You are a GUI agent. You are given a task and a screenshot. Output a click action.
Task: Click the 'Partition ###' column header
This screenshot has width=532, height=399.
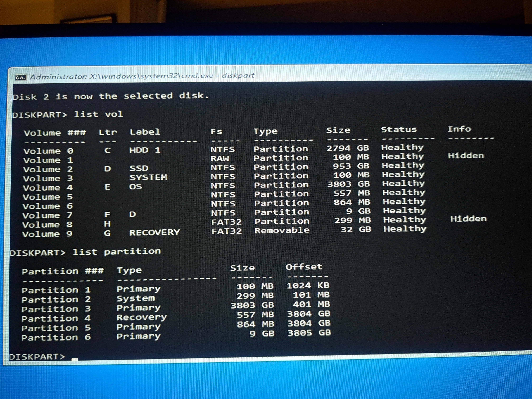[x=63, y=271]
